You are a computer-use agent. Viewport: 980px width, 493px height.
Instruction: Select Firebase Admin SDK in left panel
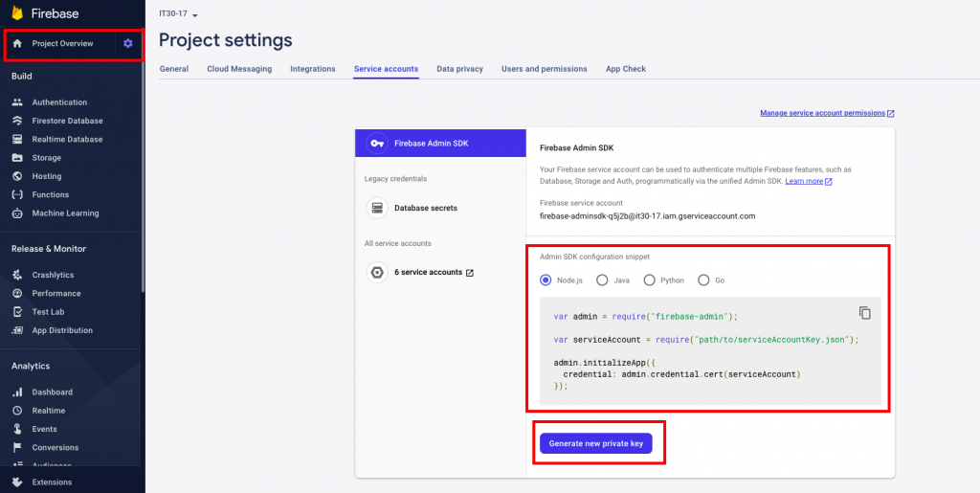[x=440, y=143]
